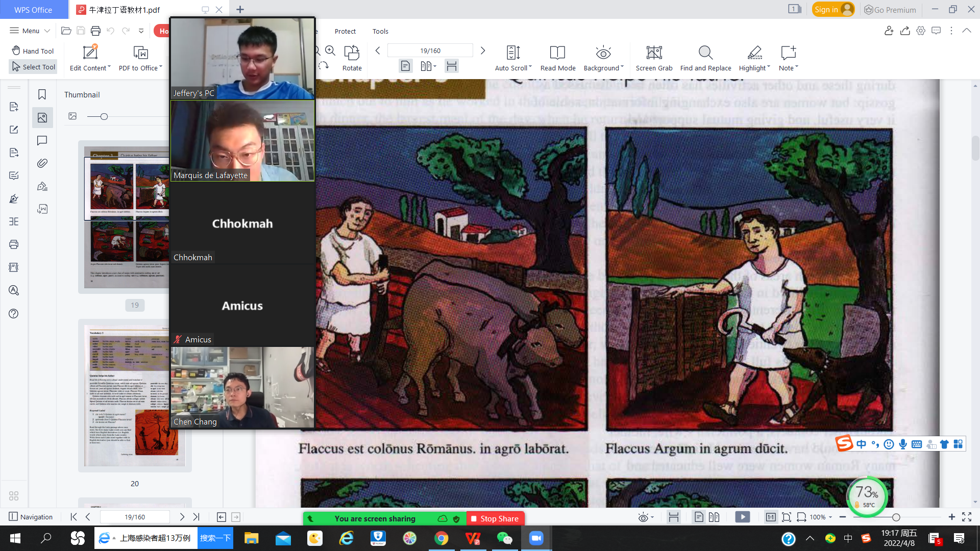Click the toolbar page number field 19/160
Image resolution: width=980 pixels, height=551 pixels.
pyautogui.click(x=430, y=51)
